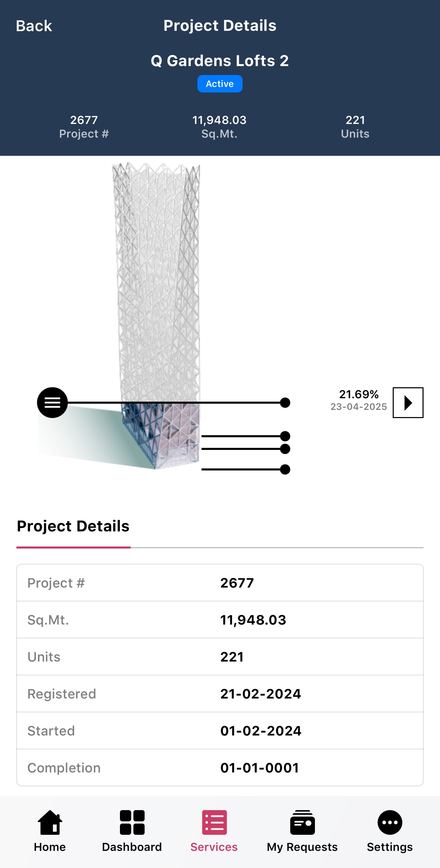Tap the 21.69% progress label
Viewport: 440px width, 868px height.
pos(358,394)
